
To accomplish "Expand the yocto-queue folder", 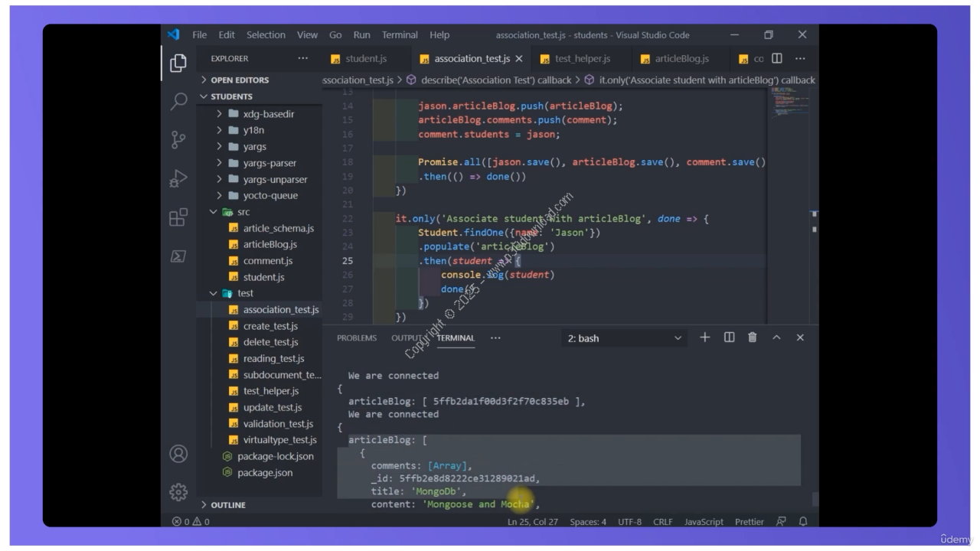I will (270, 195).
